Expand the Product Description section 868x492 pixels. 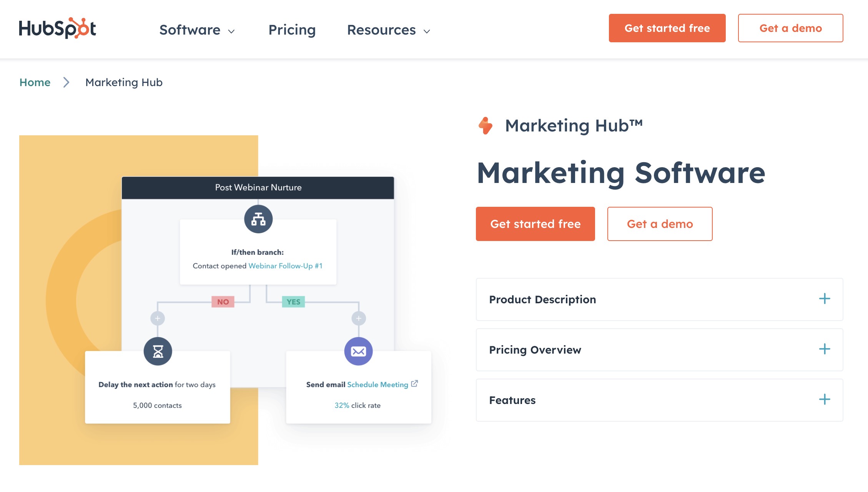825,298
